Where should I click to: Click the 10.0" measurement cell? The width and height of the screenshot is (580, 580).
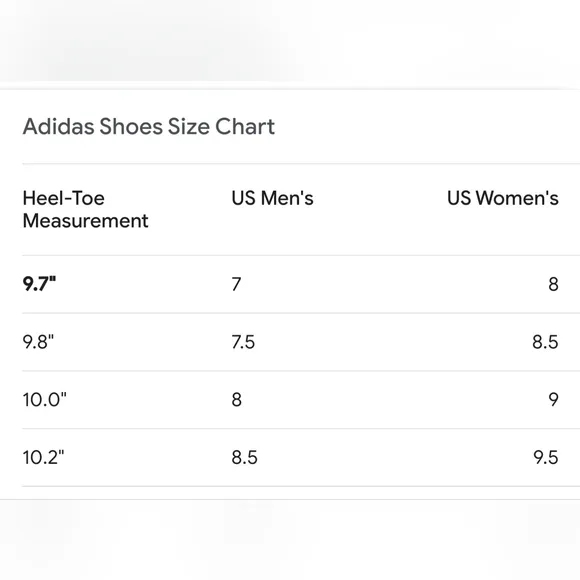tap(44, 400)
